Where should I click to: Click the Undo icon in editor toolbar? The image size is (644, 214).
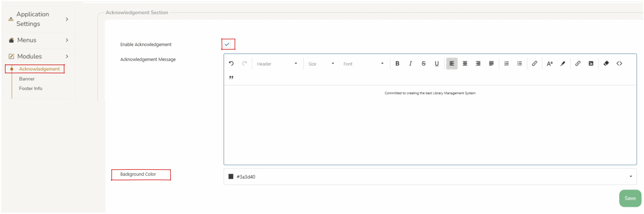[x=231, y=64]
